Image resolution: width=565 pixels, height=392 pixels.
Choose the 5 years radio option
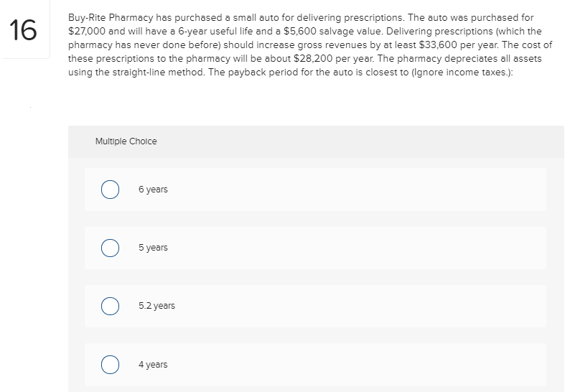[110, 248]
